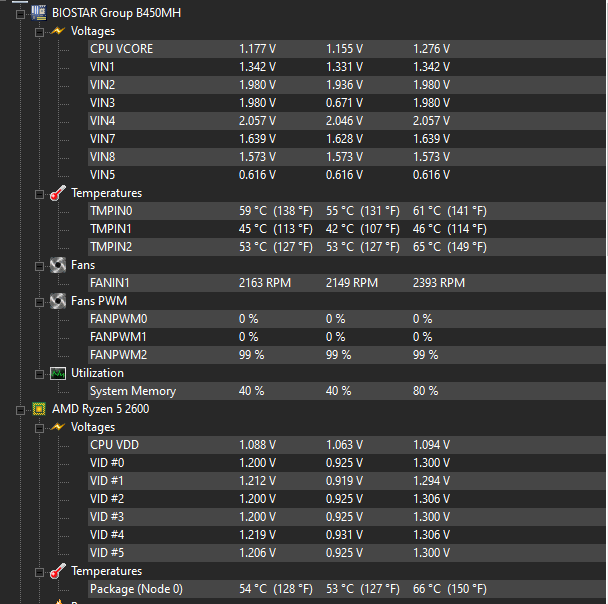Click the fan icon beside Fans PWM

tap(58, 301)
